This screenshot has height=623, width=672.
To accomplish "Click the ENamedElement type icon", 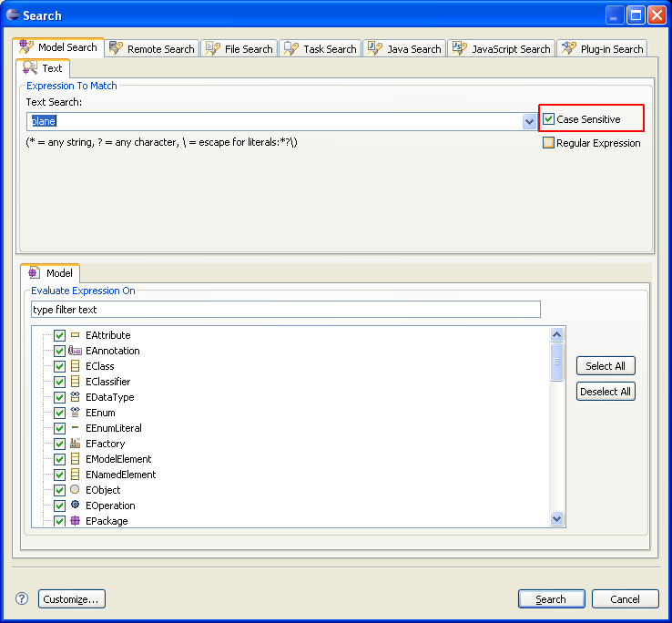I will coord(75,475).
